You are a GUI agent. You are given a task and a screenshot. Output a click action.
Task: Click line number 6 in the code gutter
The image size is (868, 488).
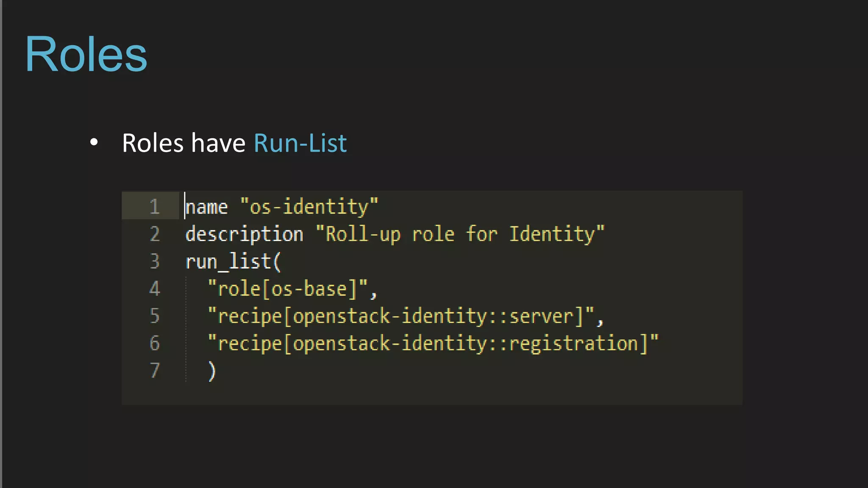coord(155,343)
